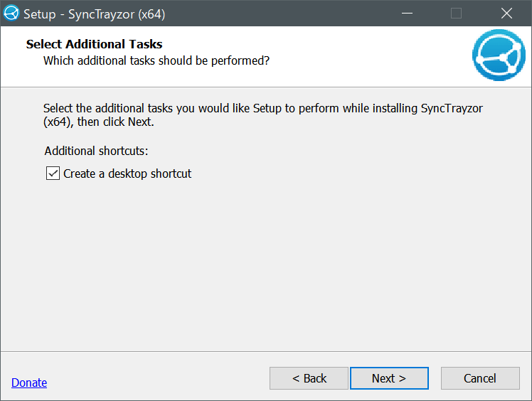The width and height of the screenshot is (532, 401).
Task: Click 'Which additional tasks should be performed?' text
Action: (x=156, y=60)
